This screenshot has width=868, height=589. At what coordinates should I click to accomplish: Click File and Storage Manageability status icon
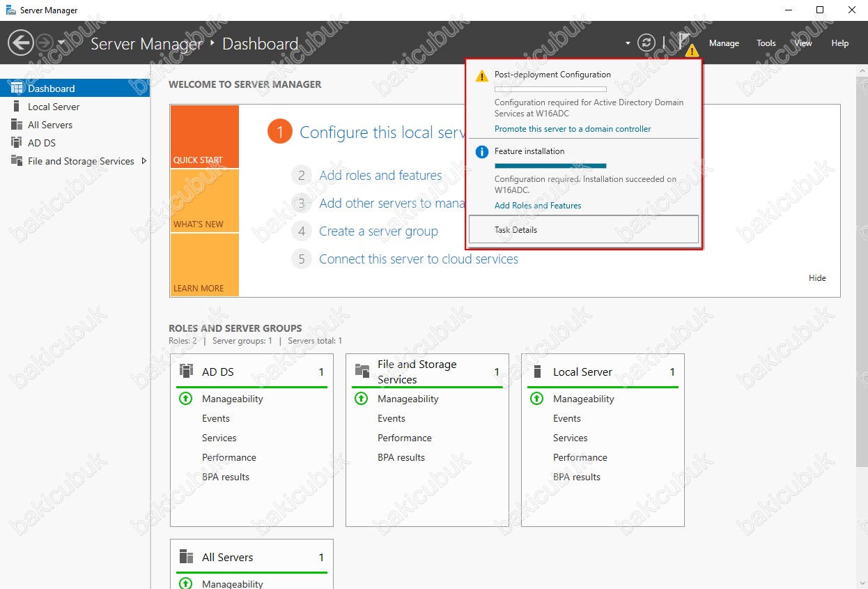tap(361, 399)
